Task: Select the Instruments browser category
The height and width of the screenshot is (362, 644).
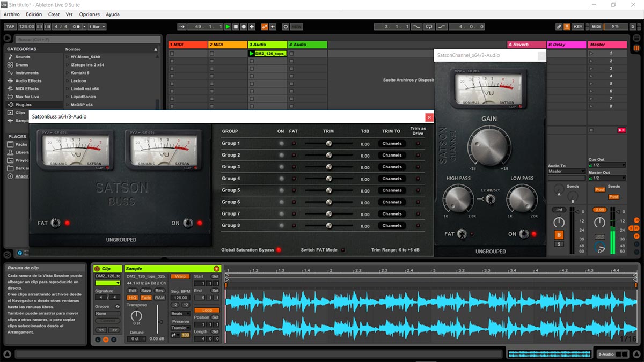Action: [x=27, y=73]
